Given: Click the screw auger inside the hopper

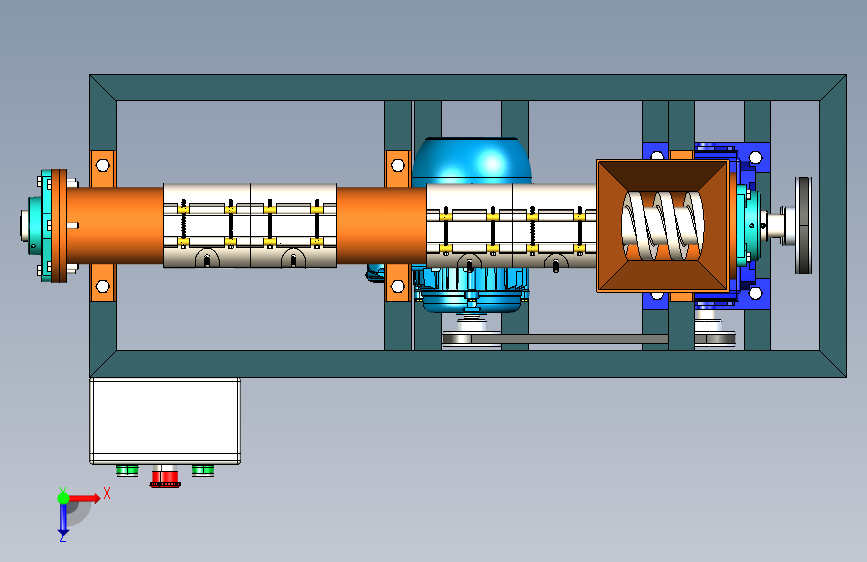Looking at the screenshot, I should coord(662,226).
